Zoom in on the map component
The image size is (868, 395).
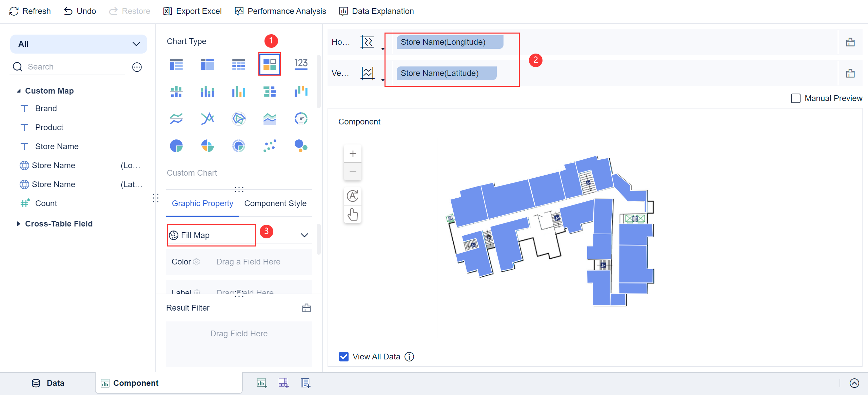(353, 153)
